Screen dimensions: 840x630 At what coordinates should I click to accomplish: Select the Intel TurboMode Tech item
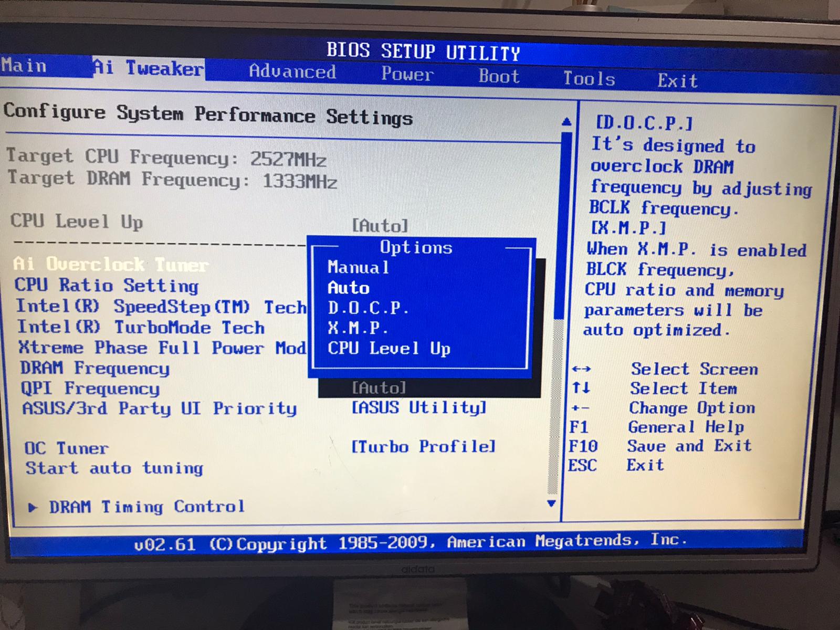pyautogui.click(x=141, y=327)
